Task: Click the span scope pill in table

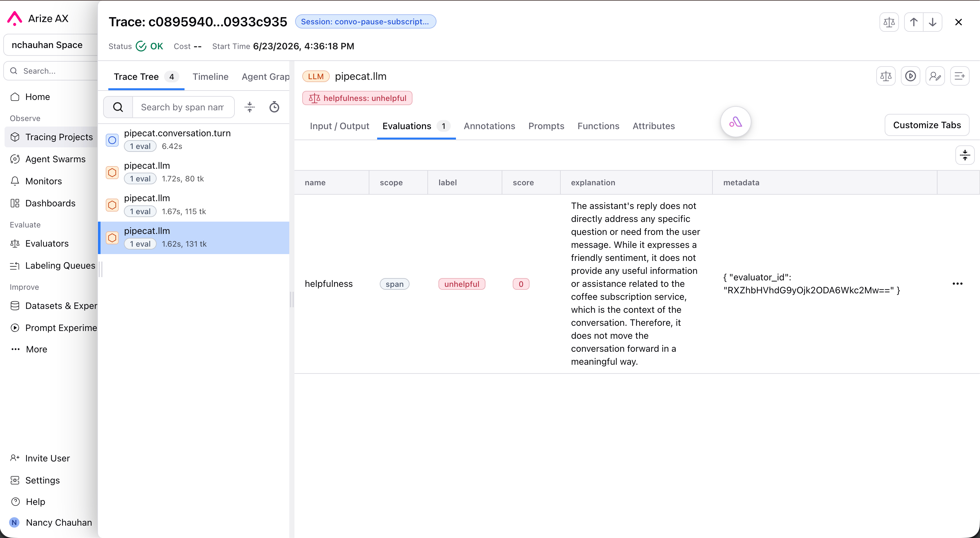Action: point(394,284)
